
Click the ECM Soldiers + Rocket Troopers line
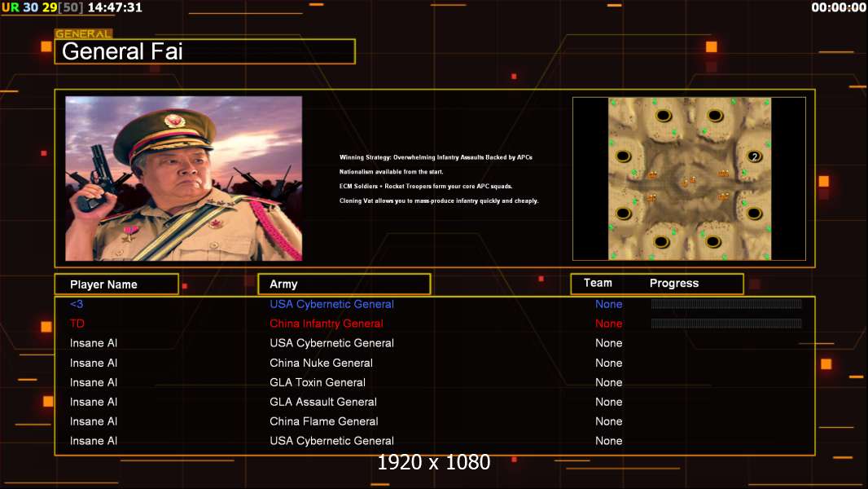pos(426,186)
